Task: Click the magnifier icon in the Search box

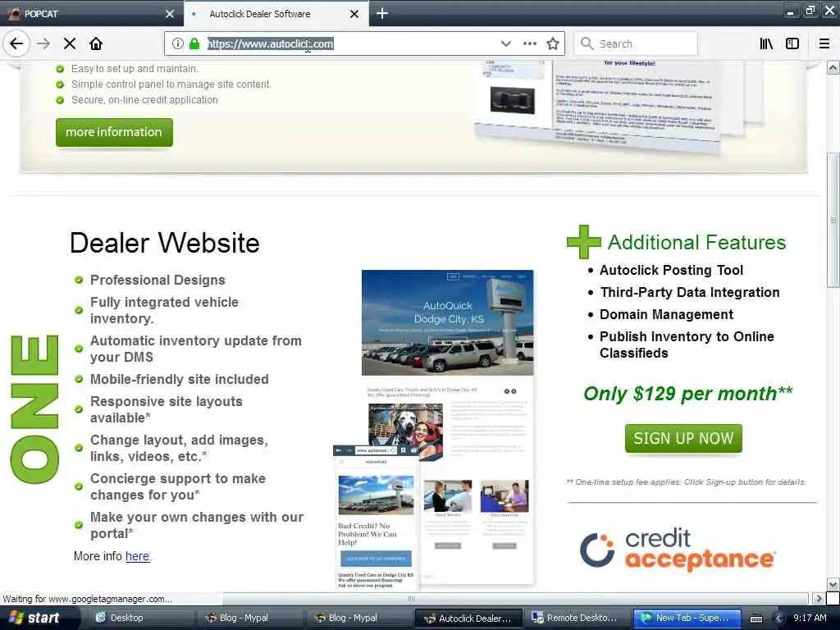Action: [x=587, y=43]
